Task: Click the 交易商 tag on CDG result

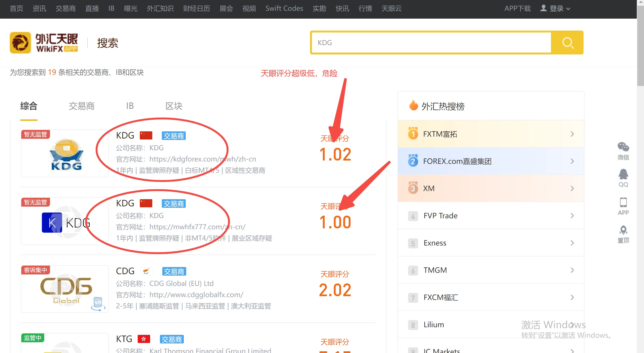Action: pos(174,271)
